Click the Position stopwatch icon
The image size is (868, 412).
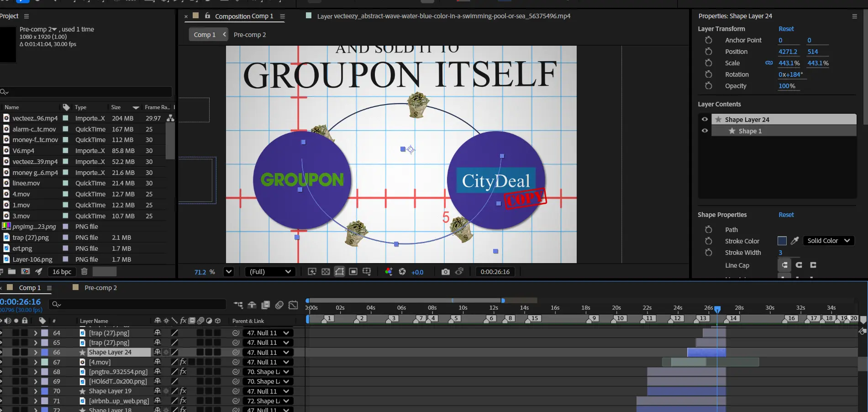click(709, 52)
